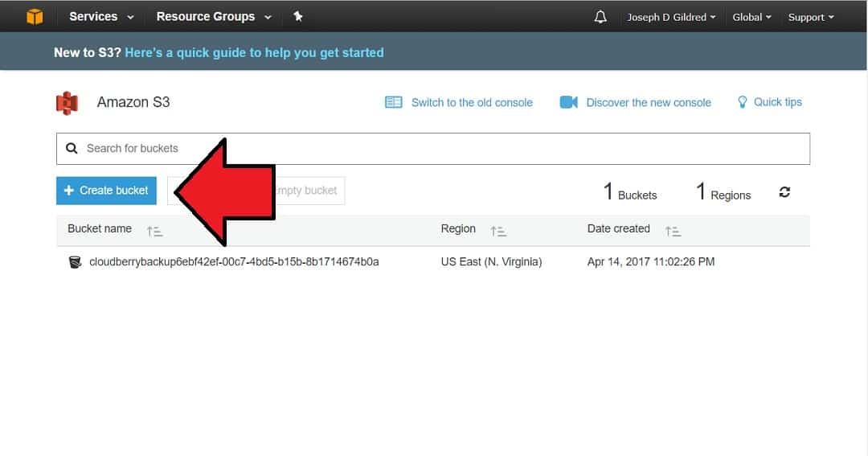This screenshot has height=456, width=868.
Task: Click the cloudberrybackup bucket icon
Action: (x=75, y=261)
